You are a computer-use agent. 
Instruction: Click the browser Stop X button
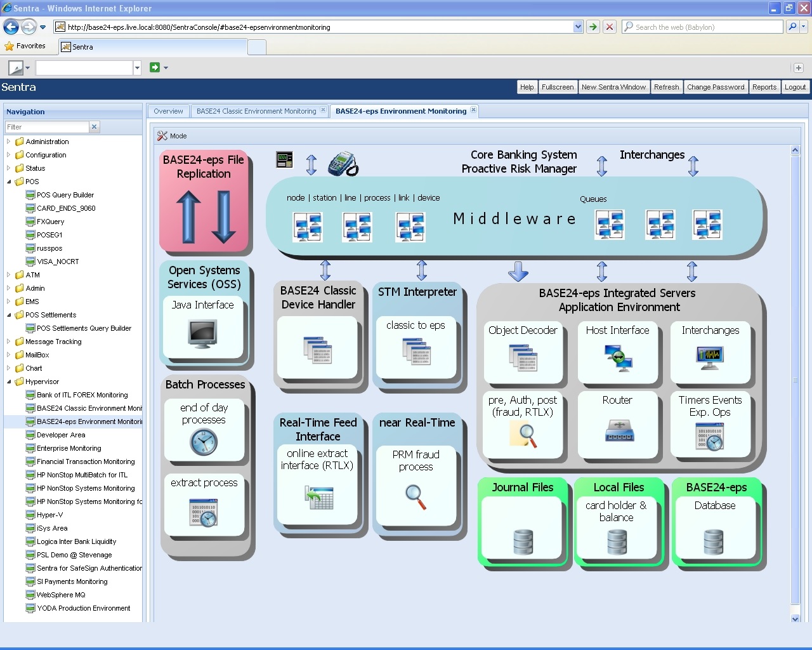pos(610,27)
